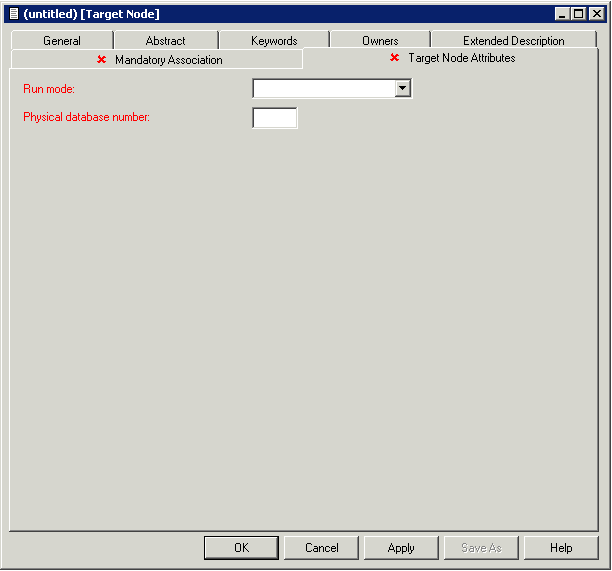The width and height of the screenshot is (612, 571).
Task: Focus the Physical database number field
Action: click(275, 118)
